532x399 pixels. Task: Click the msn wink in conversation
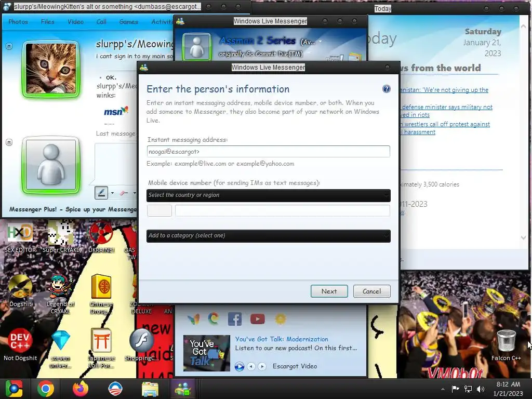[x=116, y=111]
